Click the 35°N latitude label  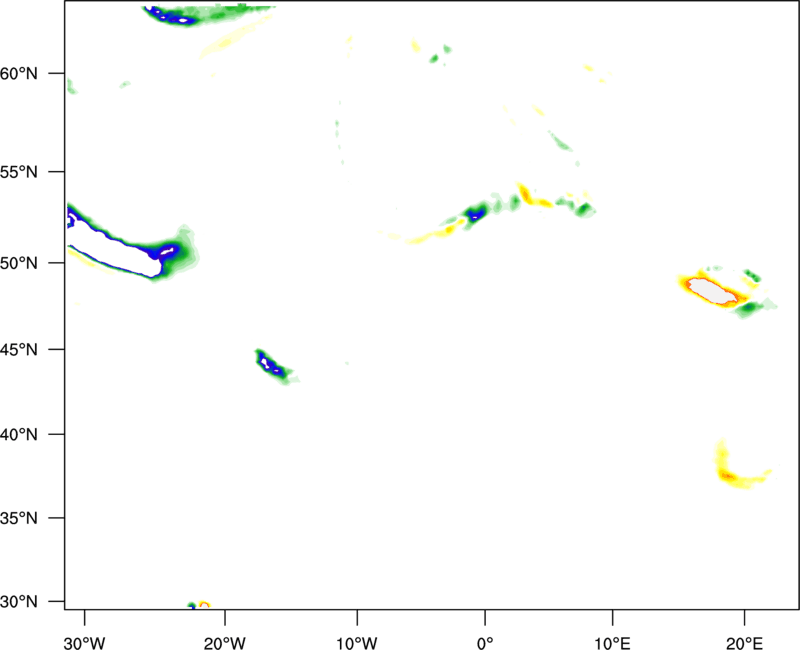pos(19,518)
